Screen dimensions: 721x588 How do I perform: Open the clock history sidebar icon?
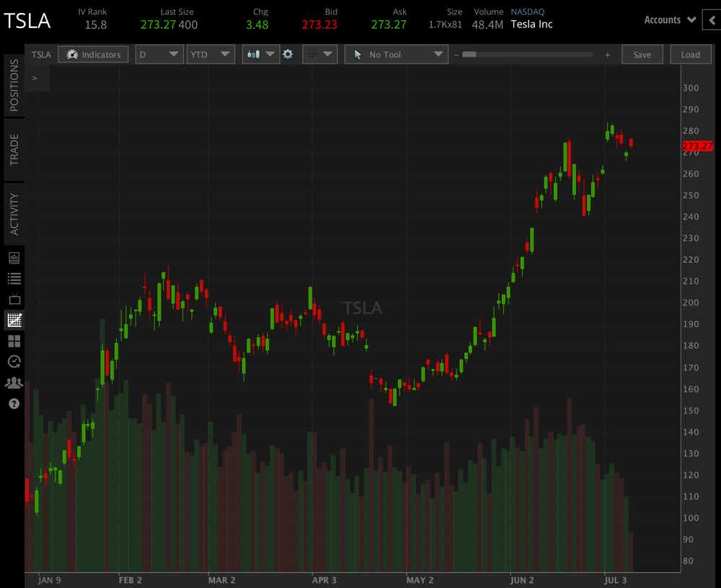[x=14, y=362]
